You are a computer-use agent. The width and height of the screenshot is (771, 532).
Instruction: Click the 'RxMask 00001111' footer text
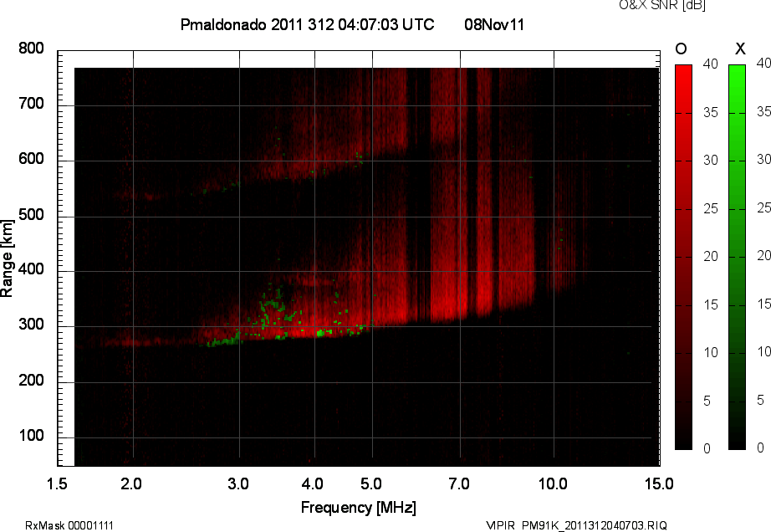coord(69,525)
